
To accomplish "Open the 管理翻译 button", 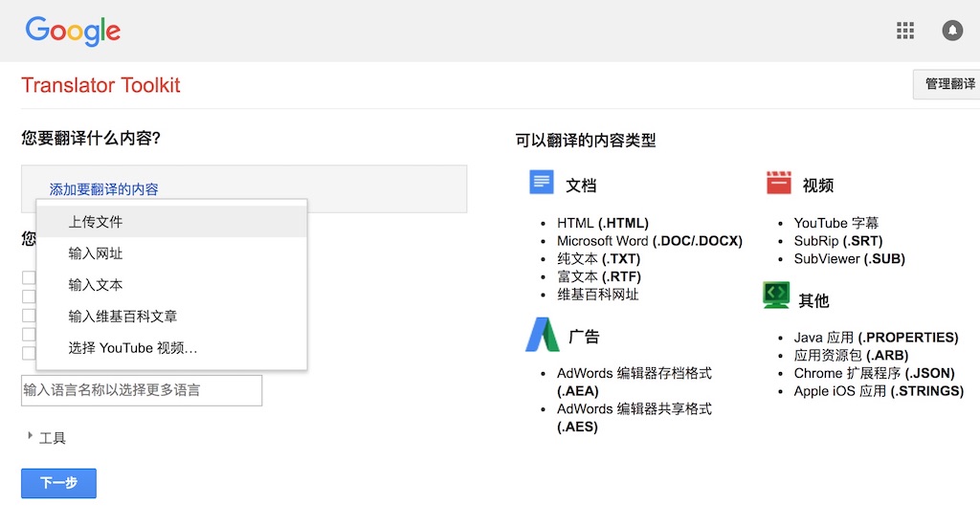I will click(949, 84).
